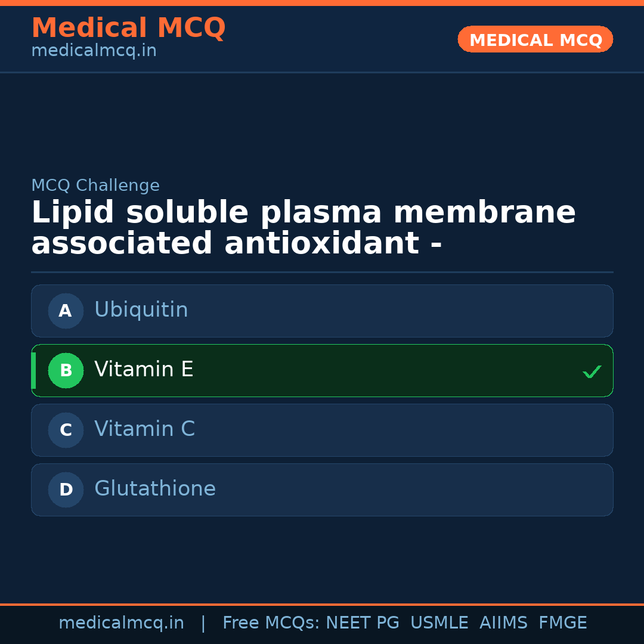Click USMLE in the footer
The width and height of the screenshot is (644, 644).
[439, 623]
